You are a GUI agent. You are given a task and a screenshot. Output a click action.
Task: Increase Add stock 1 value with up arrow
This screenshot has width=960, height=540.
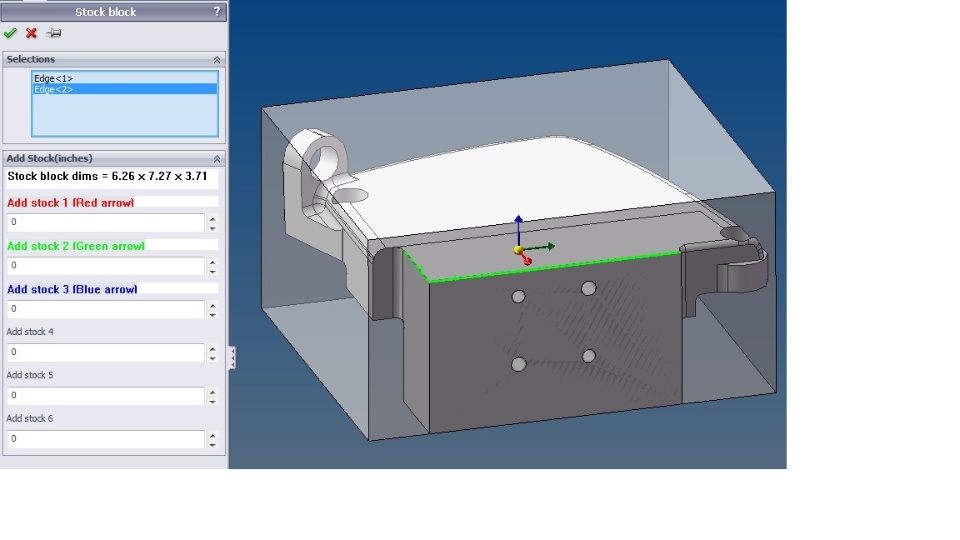coord(212,219)
